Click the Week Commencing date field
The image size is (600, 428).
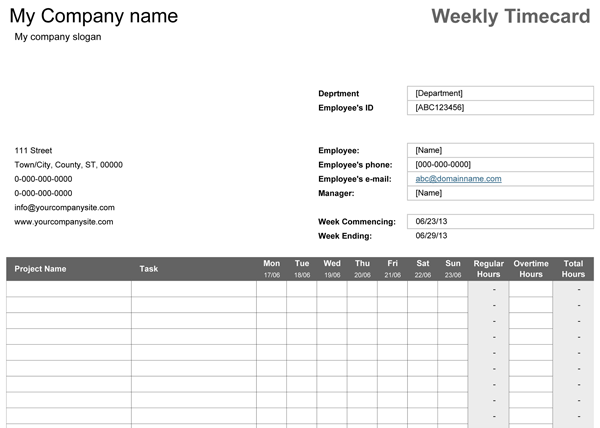(x=500, y=221)
